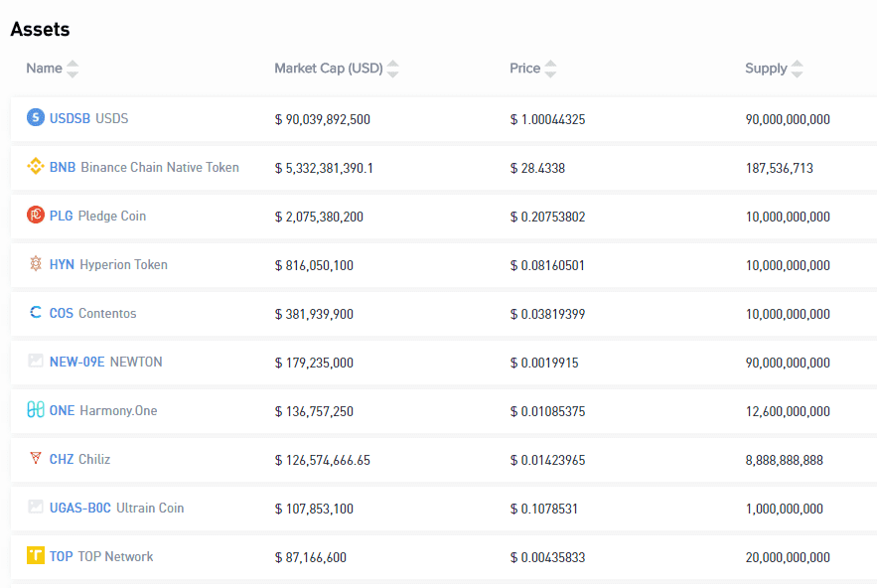The image size is (877, 588).
Task: Click the 'Pledge Coin' name text
Action: coord(112,216)
